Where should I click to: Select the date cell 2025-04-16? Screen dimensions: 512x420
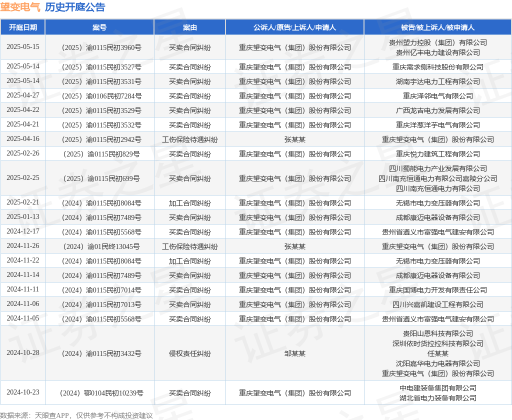click(x=23, y=139)
